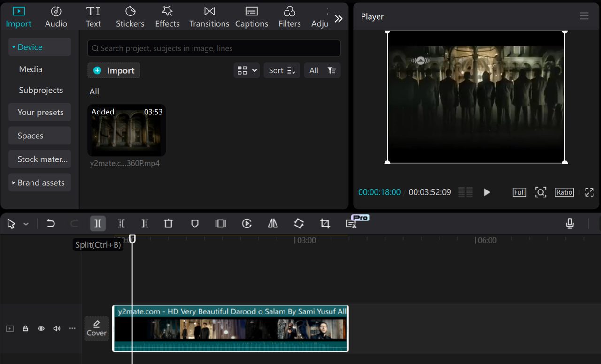
Task: Select the imported 03:53 video thumbnail
Action: pyautogui.click(x=126, y=130)
